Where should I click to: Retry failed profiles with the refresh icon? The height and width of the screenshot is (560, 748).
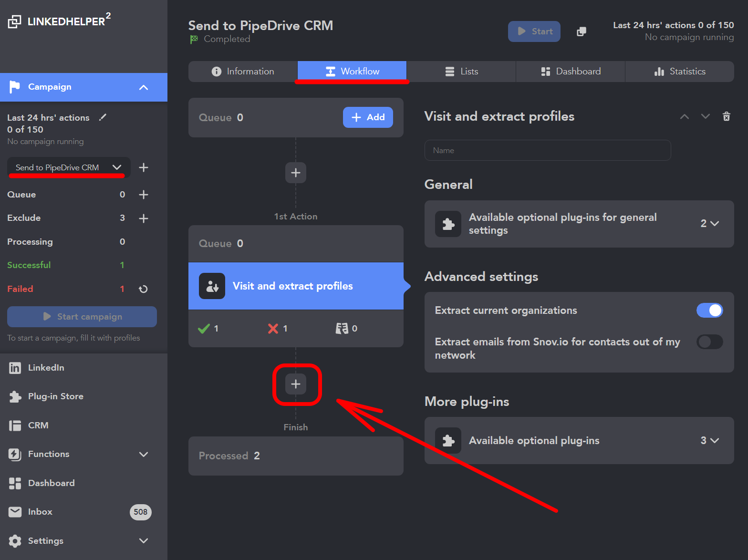point(143,289)
